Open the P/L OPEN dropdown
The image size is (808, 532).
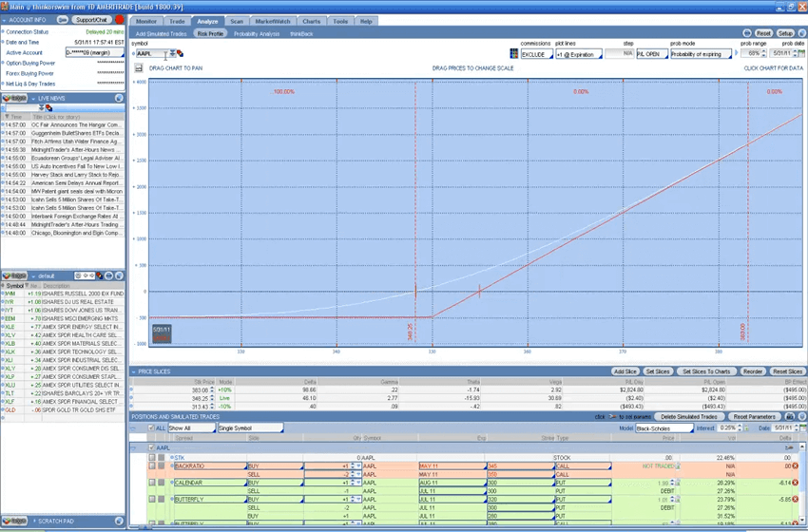(x=652, y=54)
